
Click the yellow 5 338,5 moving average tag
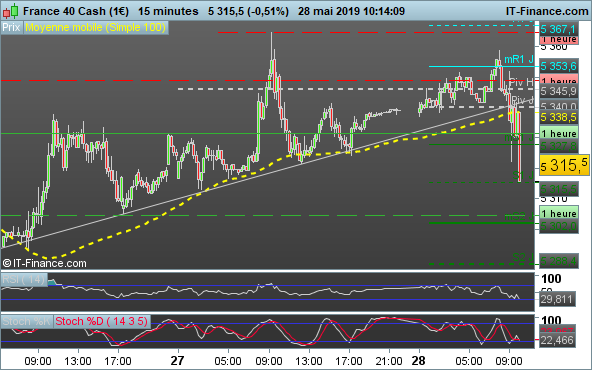coord(558,117)
